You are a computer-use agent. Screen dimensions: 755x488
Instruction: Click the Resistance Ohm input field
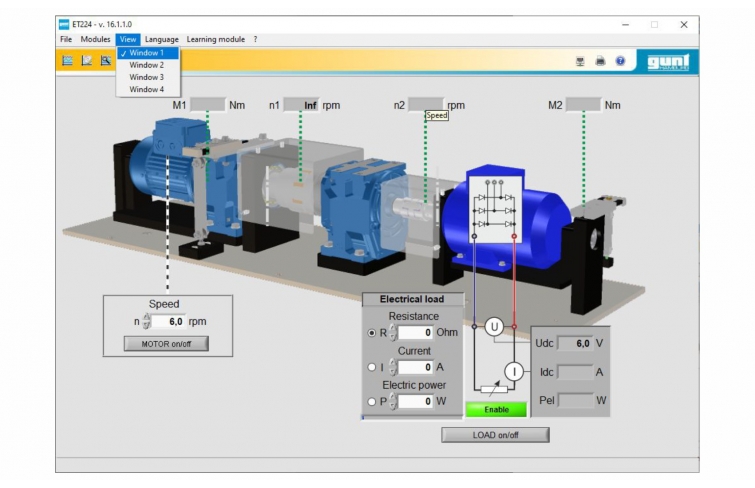416,332
